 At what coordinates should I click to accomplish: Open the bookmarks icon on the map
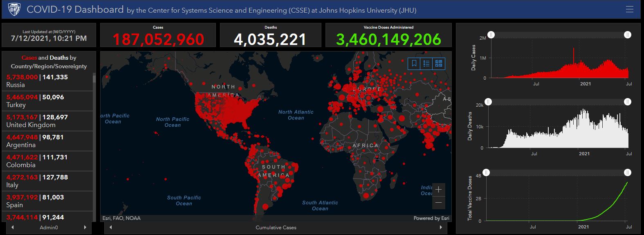point(414,63)
